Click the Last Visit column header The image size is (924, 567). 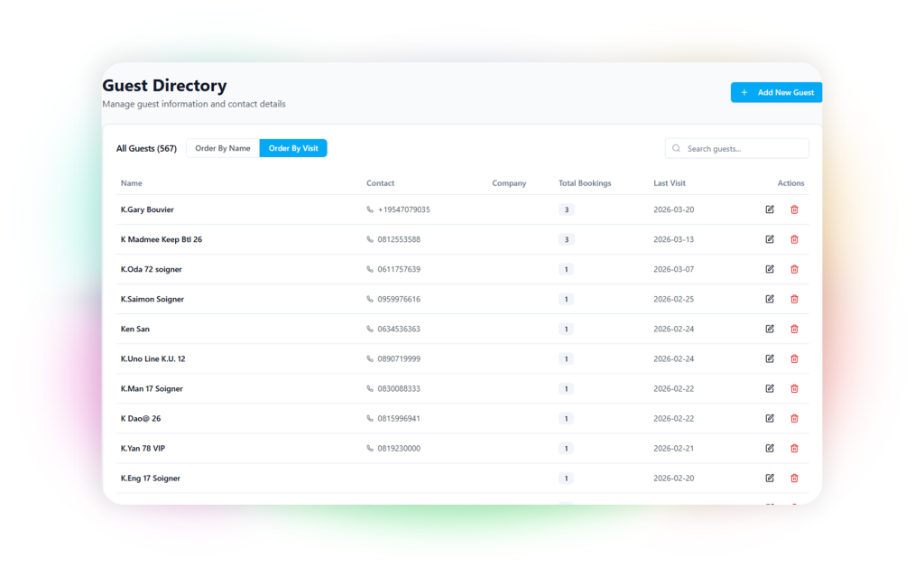tap(670, 183)
